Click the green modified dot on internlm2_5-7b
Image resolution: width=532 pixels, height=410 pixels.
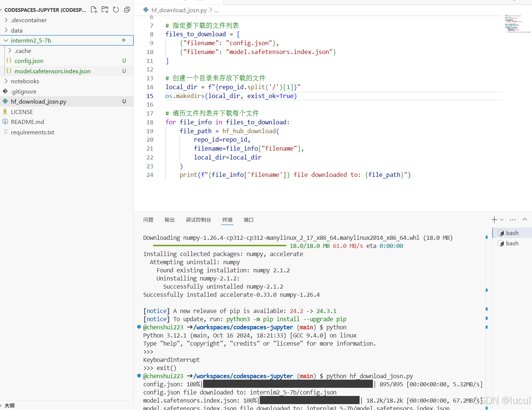(124, 40)
